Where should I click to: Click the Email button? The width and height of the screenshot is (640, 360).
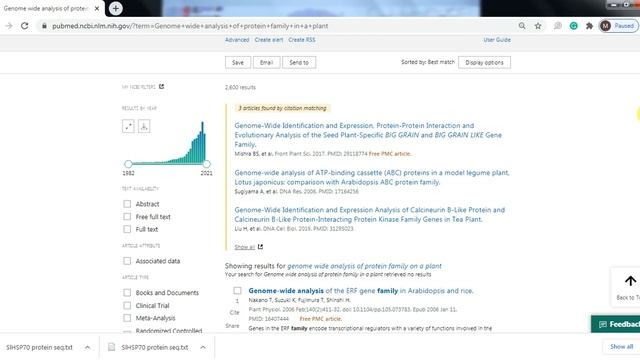click(x=267, y=62)
